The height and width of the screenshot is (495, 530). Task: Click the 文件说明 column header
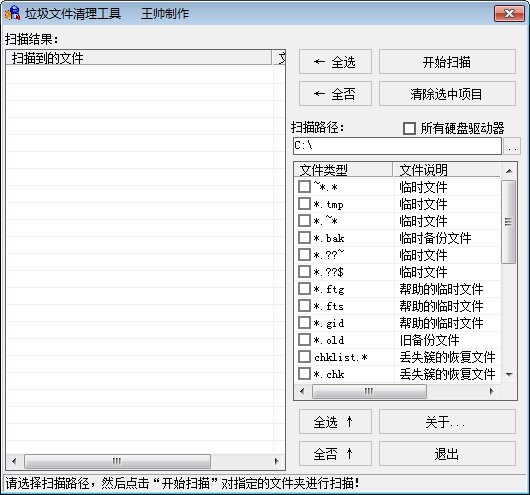(x=447, y=170)
